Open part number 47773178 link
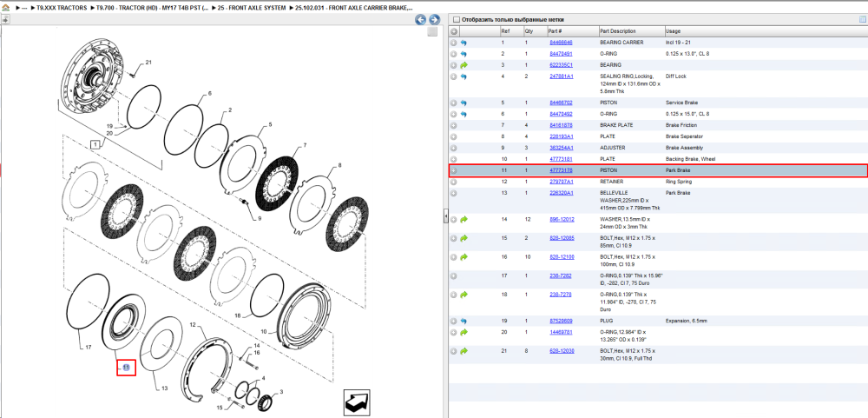868x418 pixels. [x=561, y=170]
